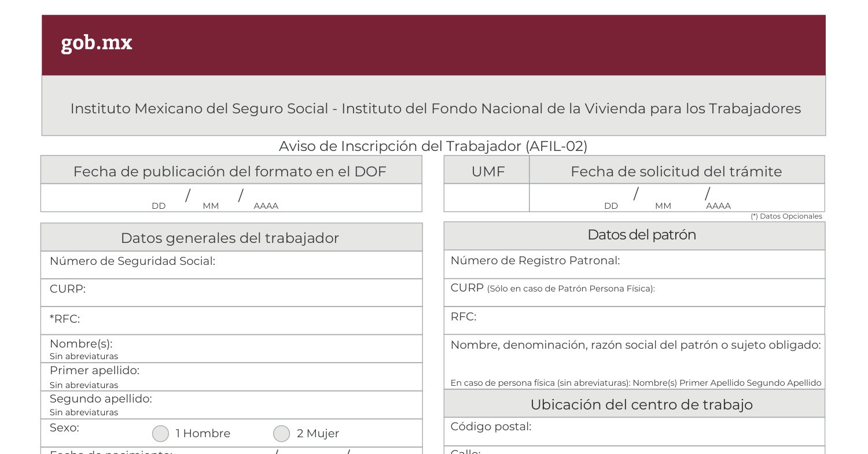Click the empty UMF field
Viewport: 868px width, 454px height.
coord(487,198)
